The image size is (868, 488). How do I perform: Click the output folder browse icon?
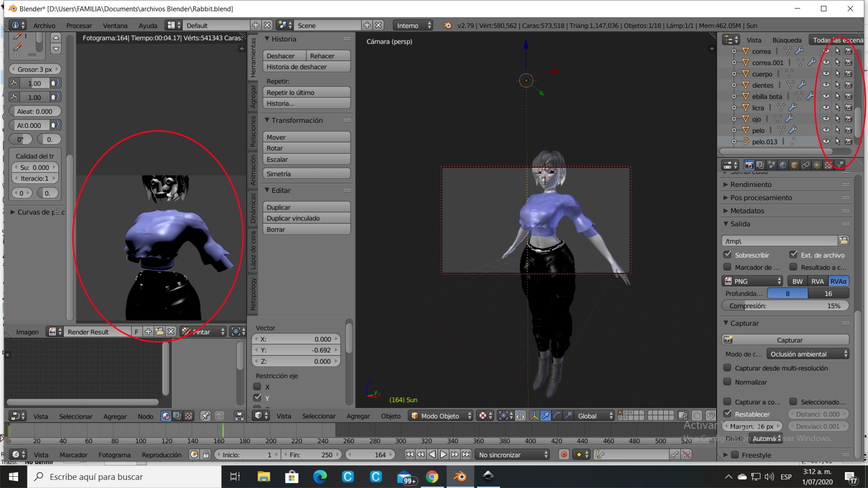point(843,241)
